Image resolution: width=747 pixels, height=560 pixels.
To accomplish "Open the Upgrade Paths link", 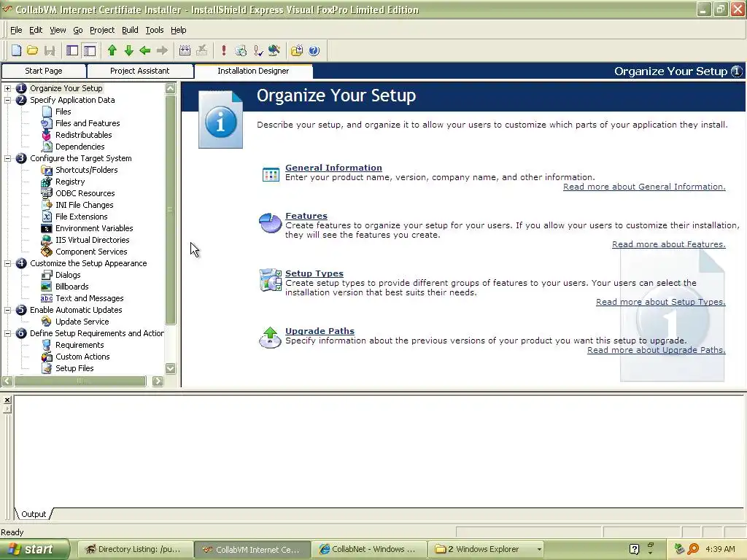I will 320,331.
